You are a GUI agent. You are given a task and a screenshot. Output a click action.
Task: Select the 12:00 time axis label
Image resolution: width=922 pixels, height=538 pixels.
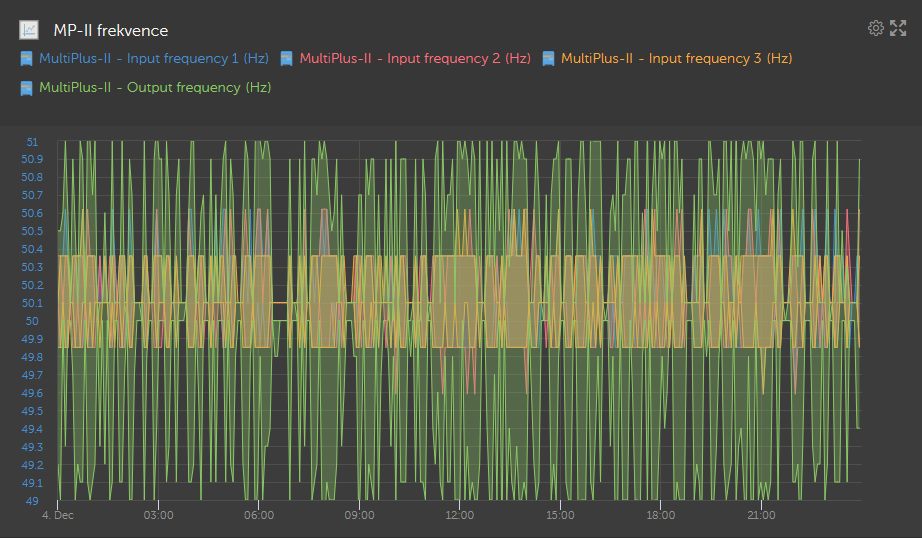coord(460,516)
